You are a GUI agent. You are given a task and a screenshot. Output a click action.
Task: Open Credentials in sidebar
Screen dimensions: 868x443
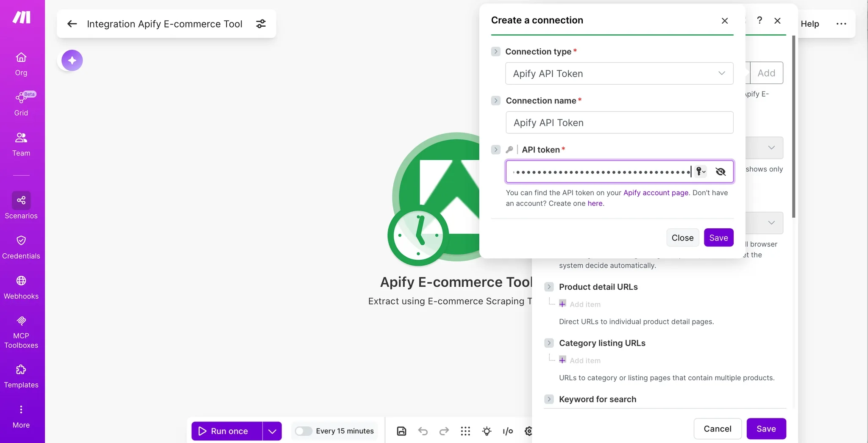pos(21,247)
